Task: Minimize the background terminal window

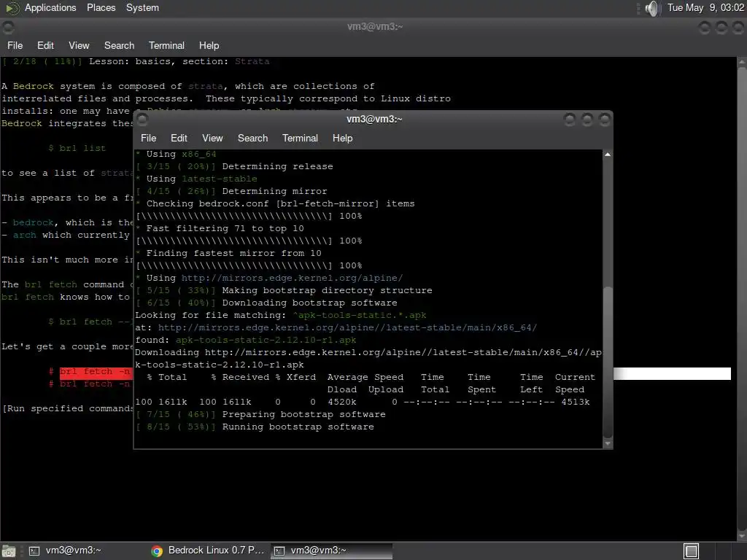Action: [705, 28]
